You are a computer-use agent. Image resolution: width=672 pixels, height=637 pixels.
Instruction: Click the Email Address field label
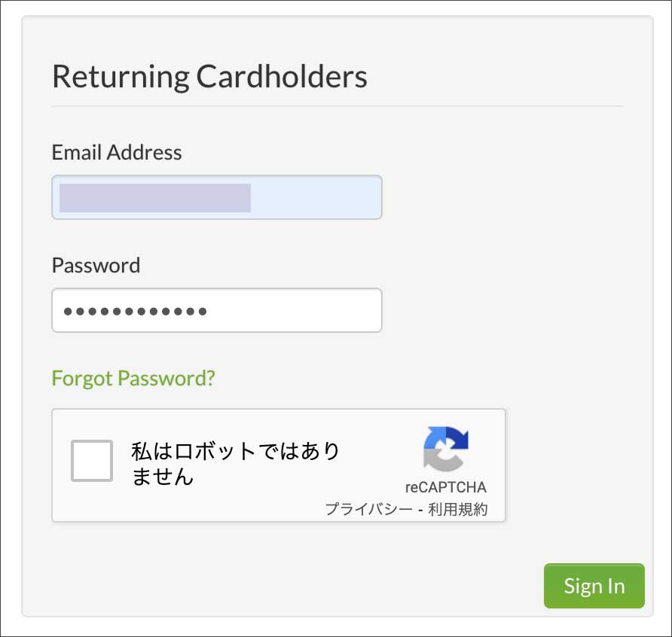(117, 152)
